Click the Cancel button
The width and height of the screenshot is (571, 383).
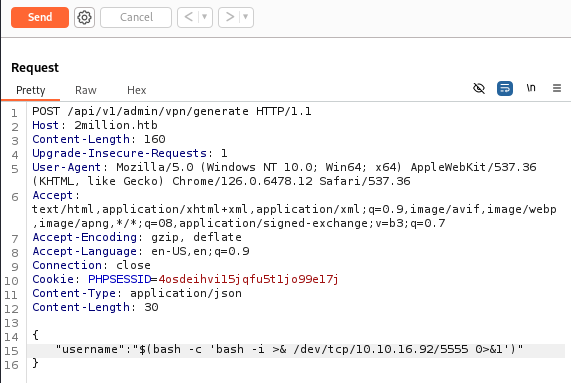click(136, 17)
